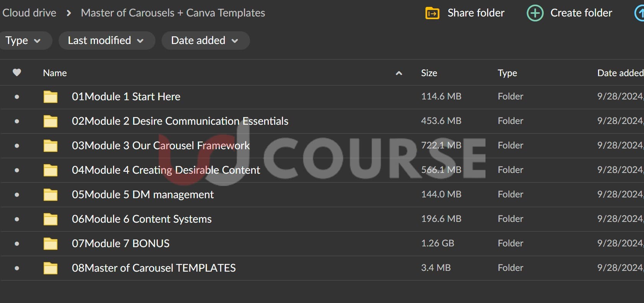Screen dimensions: 644x303
Task: Sort by the Type column header
Action: (x=507, y=73)
